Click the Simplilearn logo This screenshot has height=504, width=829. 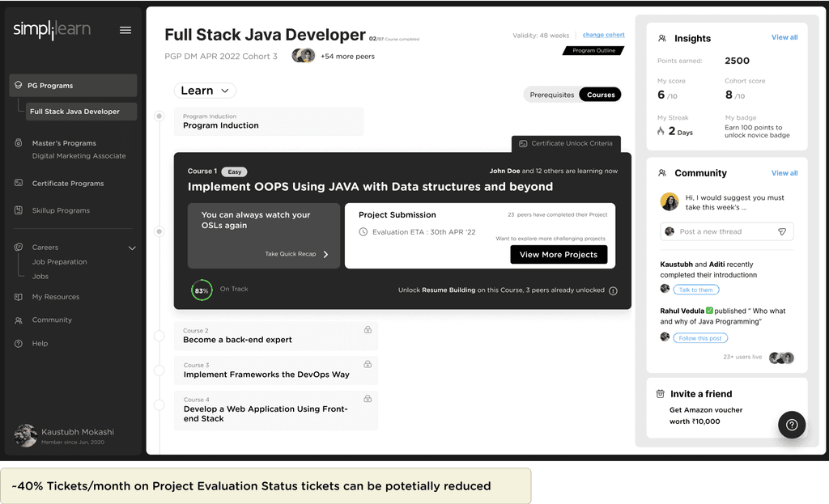[x=52, y=29]
